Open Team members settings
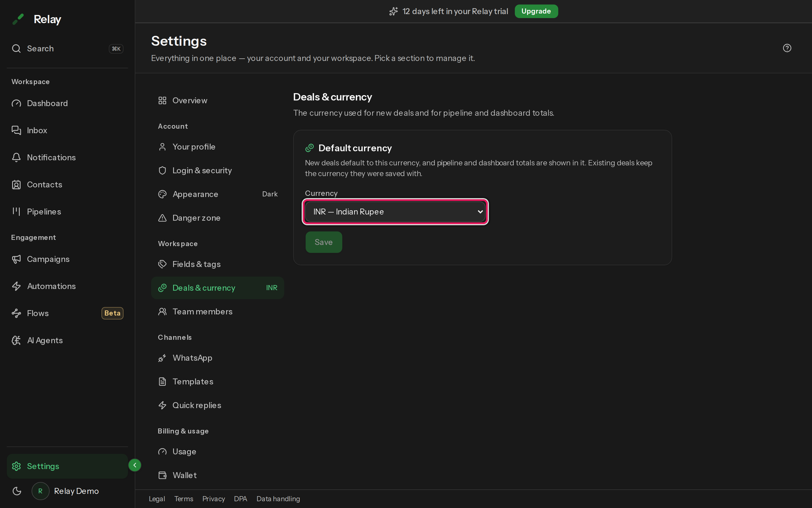This screenshot has height=508, width=812. [217, 312]
